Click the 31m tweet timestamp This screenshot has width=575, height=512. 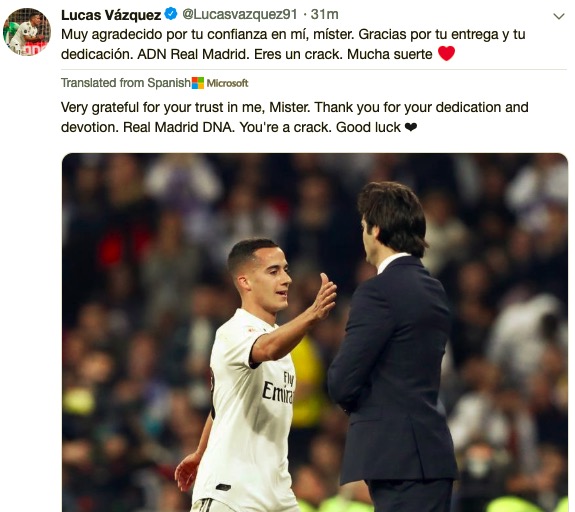click(325, 15)
